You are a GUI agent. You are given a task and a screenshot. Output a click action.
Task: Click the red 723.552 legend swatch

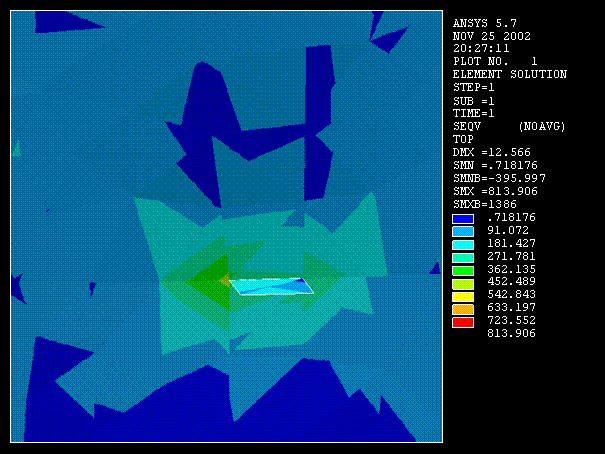coord(463,322)
